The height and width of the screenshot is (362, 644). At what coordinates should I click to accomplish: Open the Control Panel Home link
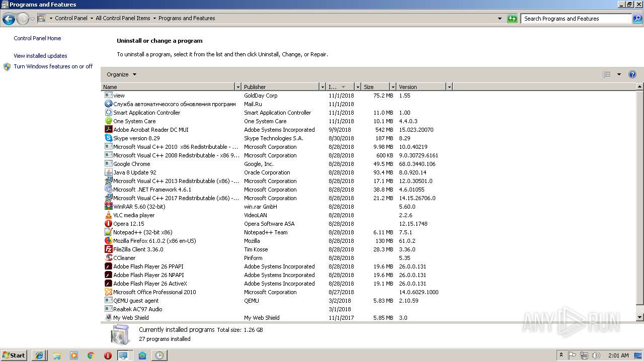pyautogui.click(x=37, y=38)
